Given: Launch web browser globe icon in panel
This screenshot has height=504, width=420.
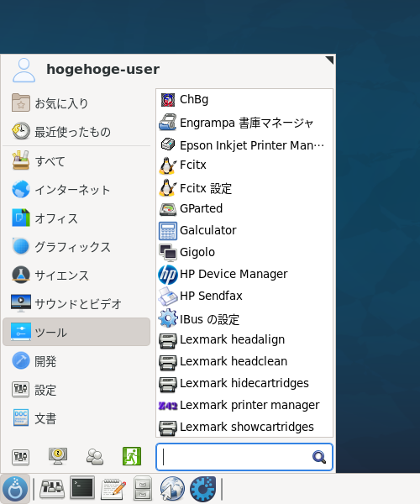Looking at the screenshot, I should coord(172,489).
